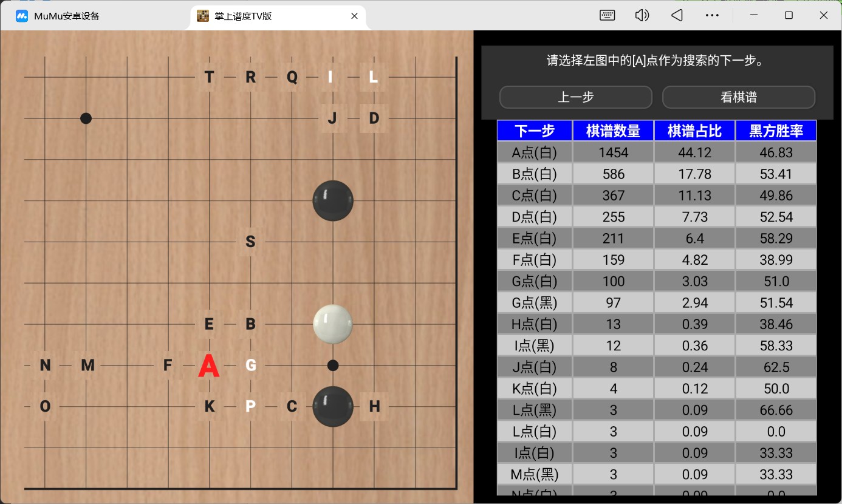
Task: Switch to the MuMu安卓设备 tab
Action: tap(67, 16)
